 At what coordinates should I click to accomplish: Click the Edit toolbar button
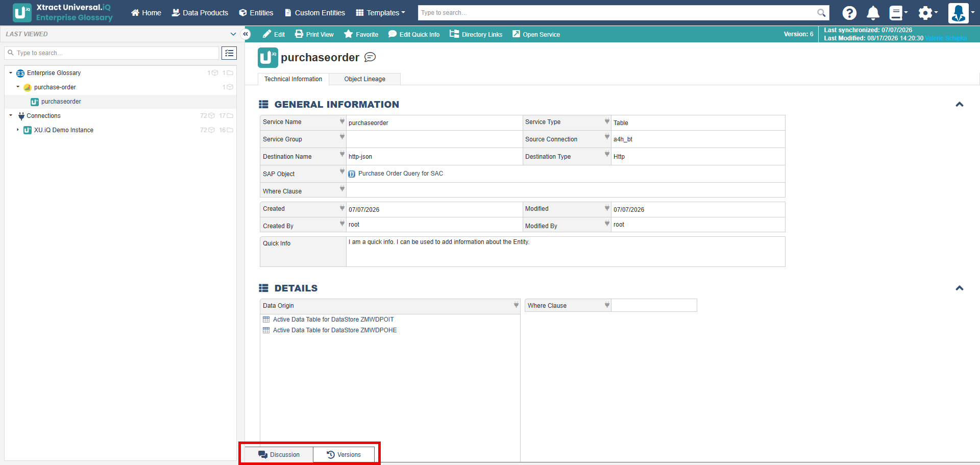274,34
